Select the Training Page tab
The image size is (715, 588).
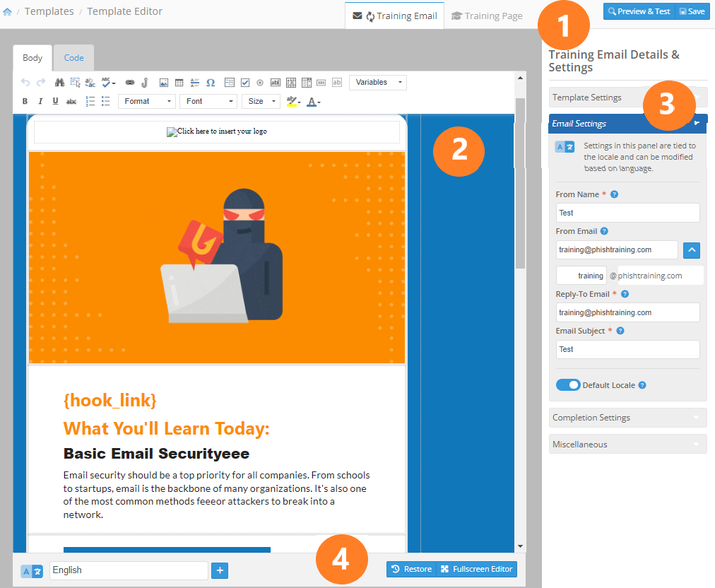point(487,16)
